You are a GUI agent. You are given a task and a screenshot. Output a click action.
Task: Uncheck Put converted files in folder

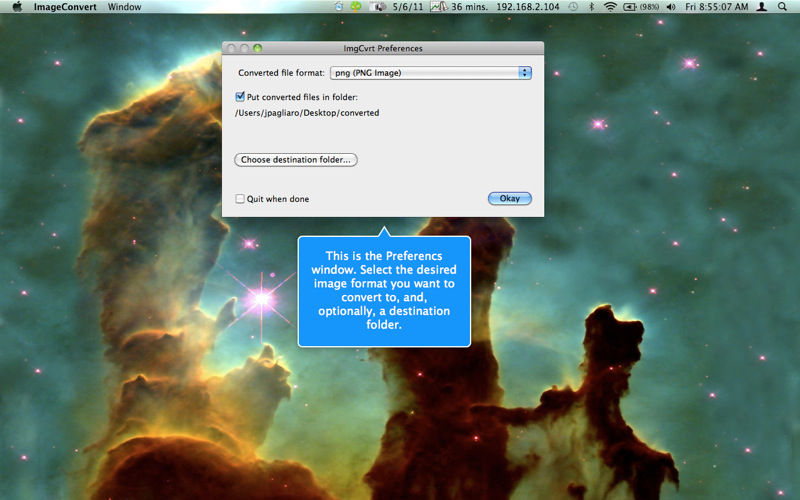[240, 96]
